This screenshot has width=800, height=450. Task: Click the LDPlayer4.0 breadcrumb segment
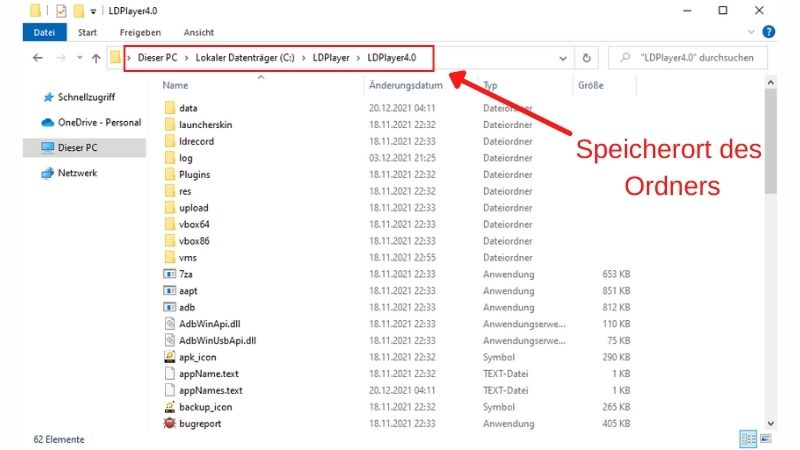pos(392,58)
